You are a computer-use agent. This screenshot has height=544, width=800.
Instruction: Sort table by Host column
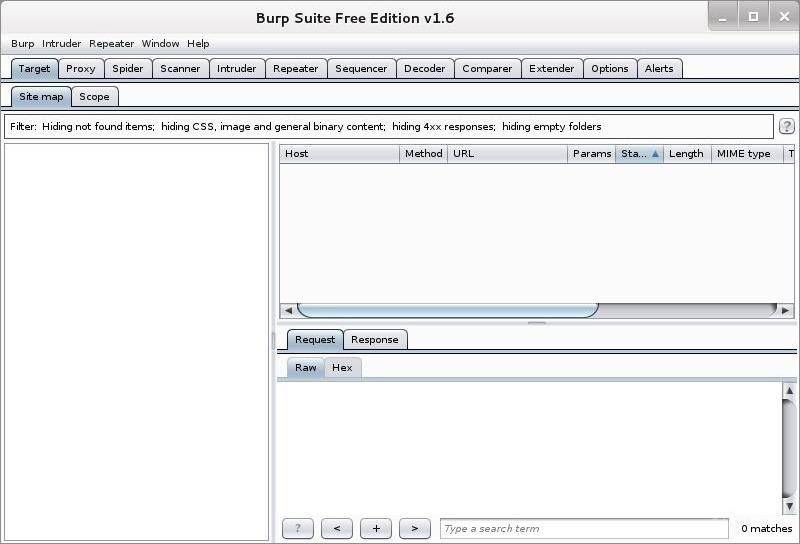[x=339, y=154]
